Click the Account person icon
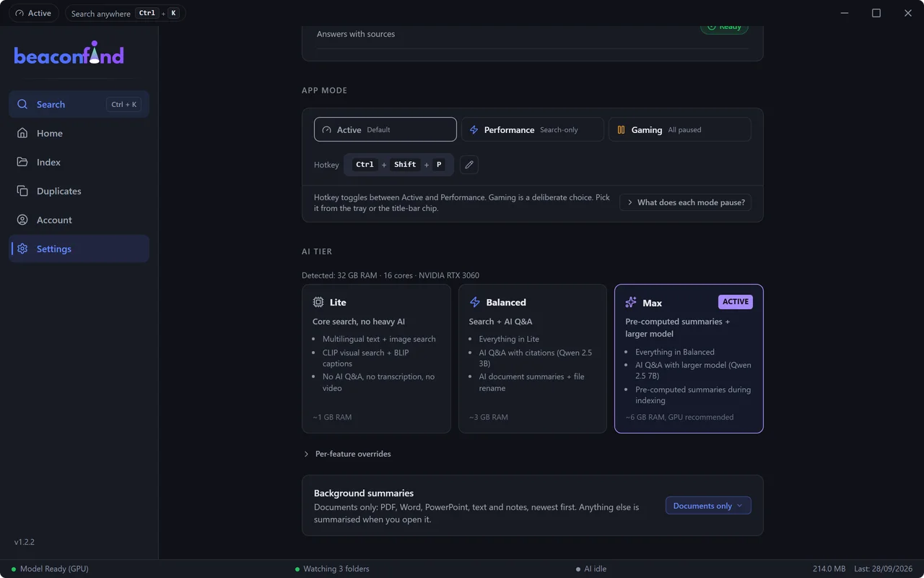924x578 pixels. (x=22, y=220)
